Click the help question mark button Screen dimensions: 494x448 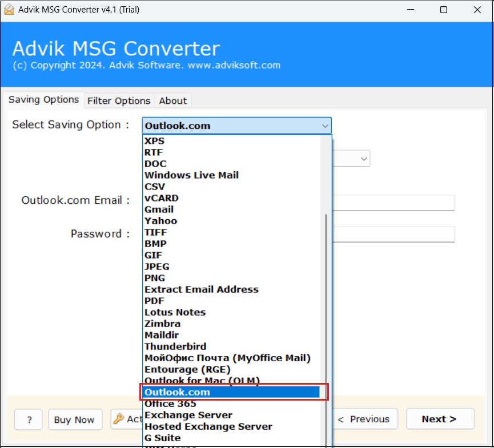click(28, 419)
